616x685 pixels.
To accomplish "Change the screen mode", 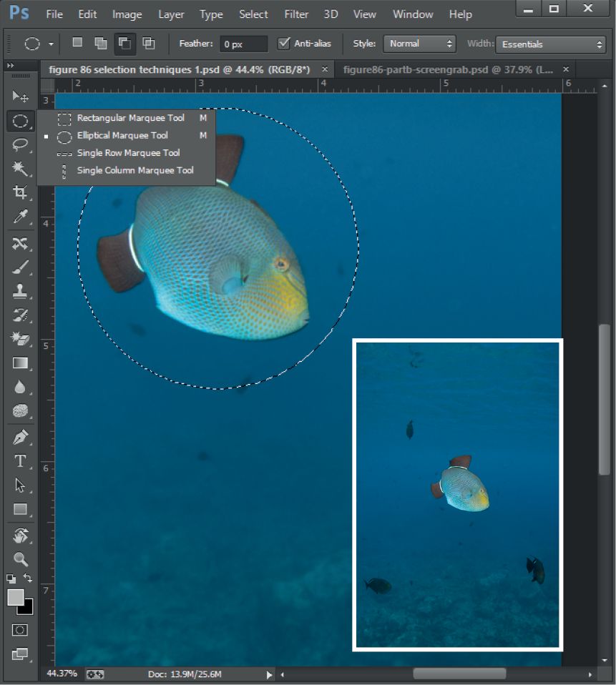I will [x=19, y=654].
